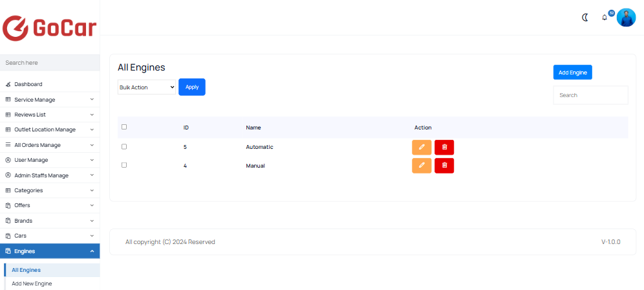
Task: Collapse the Engines menu chevron
Action: point(92,251)
